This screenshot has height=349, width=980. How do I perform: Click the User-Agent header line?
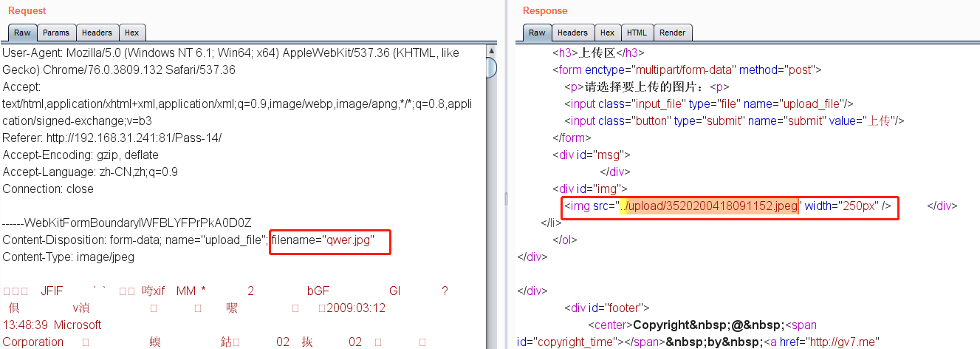[230, 61]
